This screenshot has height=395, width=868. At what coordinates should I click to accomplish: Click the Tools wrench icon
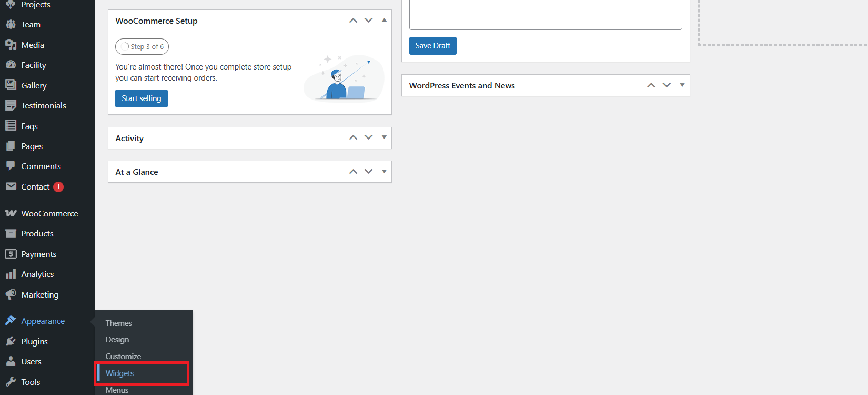coord(11,382)
